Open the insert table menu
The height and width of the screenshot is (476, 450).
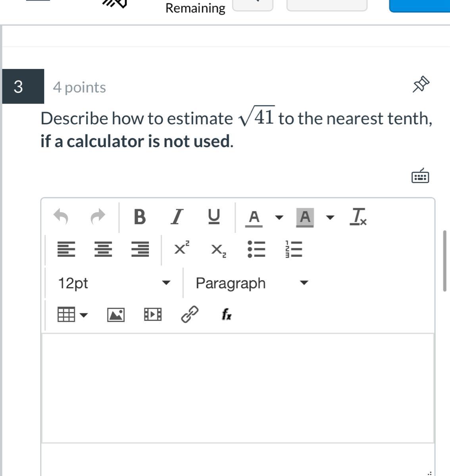tap(72, 315)
